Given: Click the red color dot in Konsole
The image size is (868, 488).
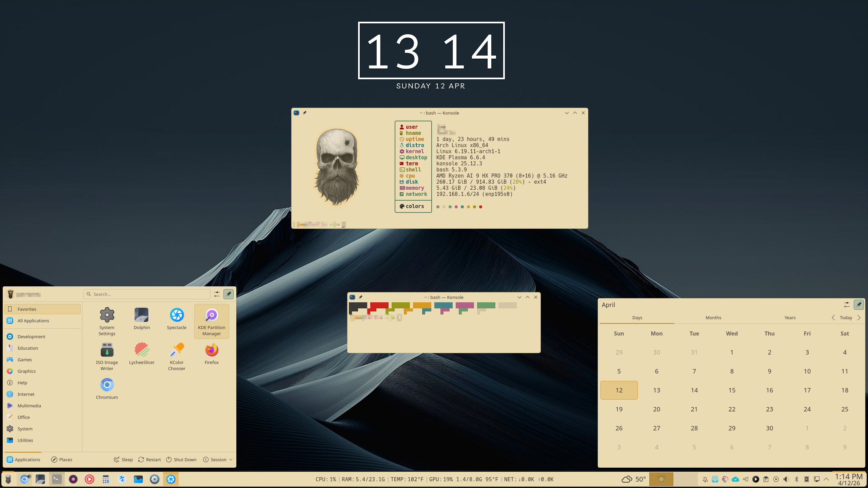Looking at the screenshot, I should click(x=480, y=207).
